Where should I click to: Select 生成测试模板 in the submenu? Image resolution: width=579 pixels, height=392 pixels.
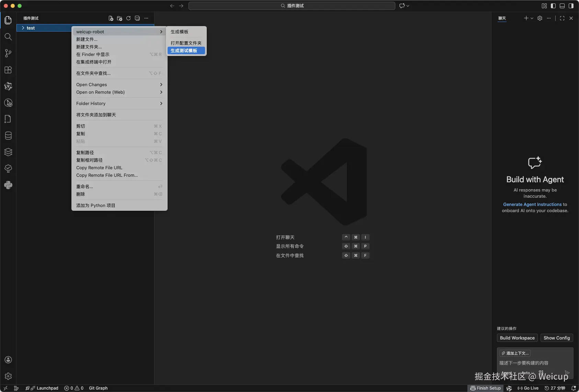pyautogui.click(x=186, y=51)
